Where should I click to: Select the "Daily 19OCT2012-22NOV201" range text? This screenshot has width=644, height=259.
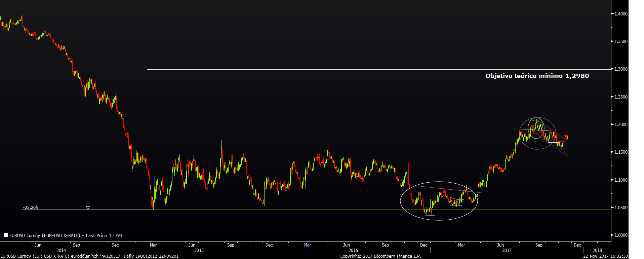[151, 256]
